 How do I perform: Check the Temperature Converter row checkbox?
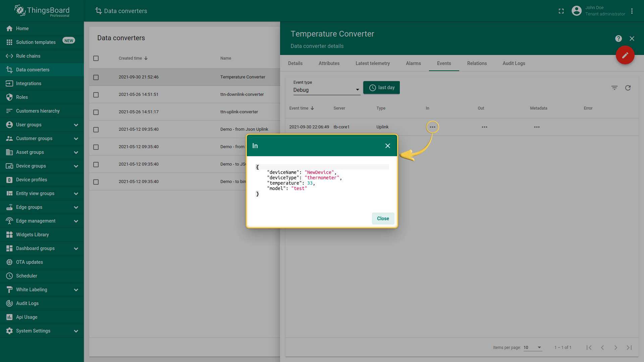tap(96, 77)
